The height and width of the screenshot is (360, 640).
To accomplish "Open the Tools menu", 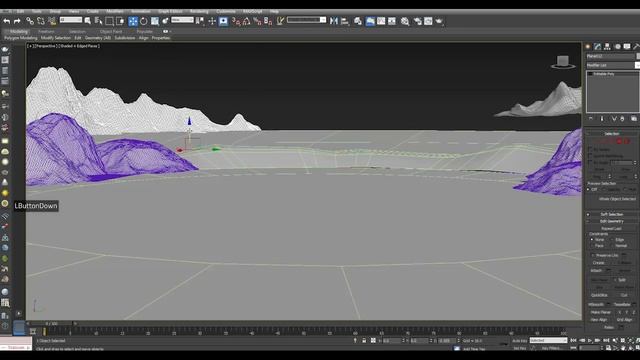I will tap(36, 11).
